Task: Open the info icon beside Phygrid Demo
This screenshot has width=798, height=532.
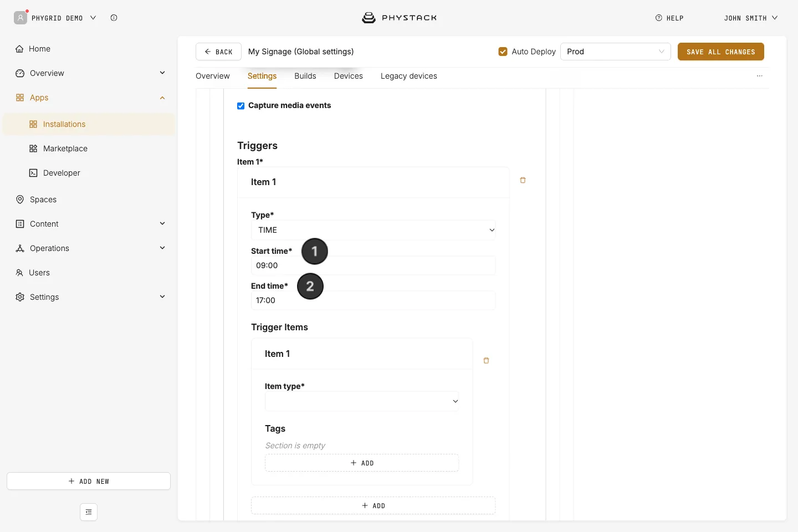Action: (114, 18)
